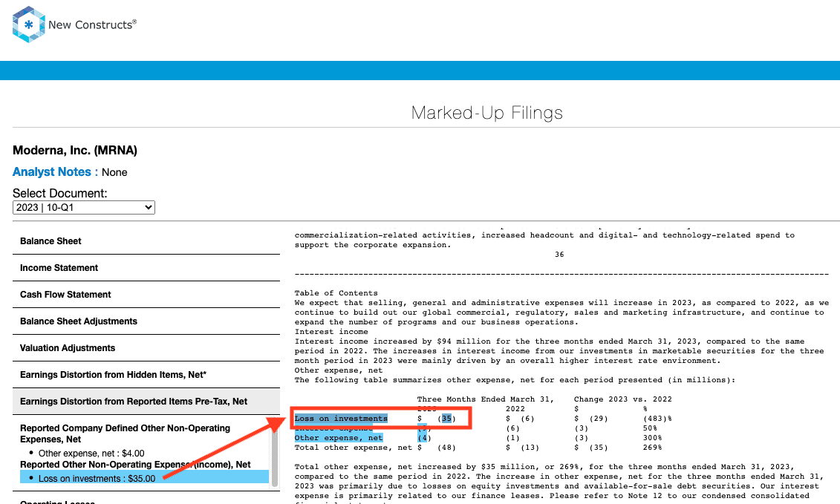840x504 pixels.
Task: Expand Earnings Distortion from Hidden Items, Net
Action: tap(146, 375)
